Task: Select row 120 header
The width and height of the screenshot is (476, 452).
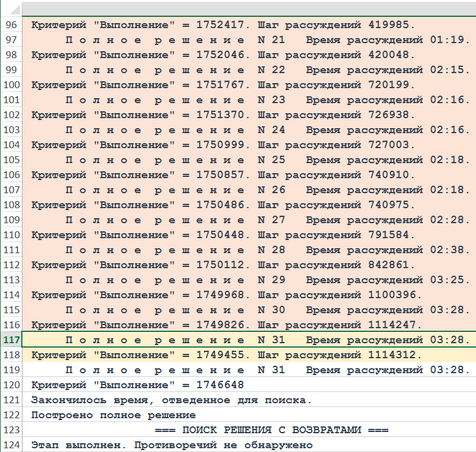Action: click(11, 385)
